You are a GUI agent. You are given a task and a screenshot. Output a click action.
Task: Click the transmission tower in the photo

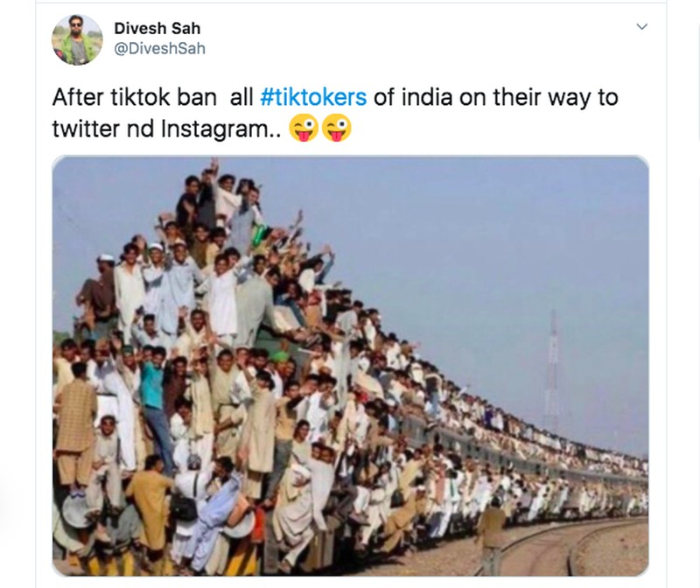553,373
